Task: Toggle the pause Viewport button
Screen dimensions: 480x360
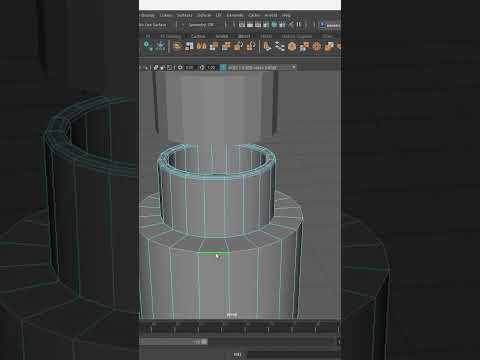Action: coord(299,25)
